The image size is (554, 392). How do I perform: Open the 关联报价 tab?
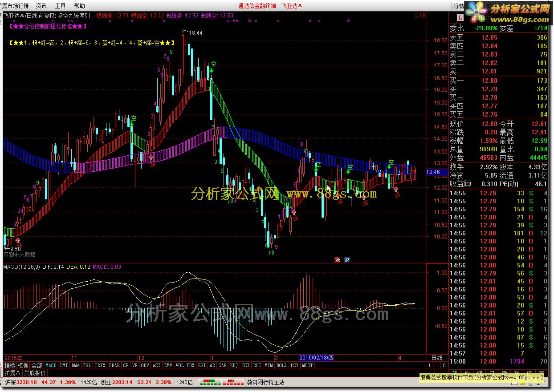(35, 373)
